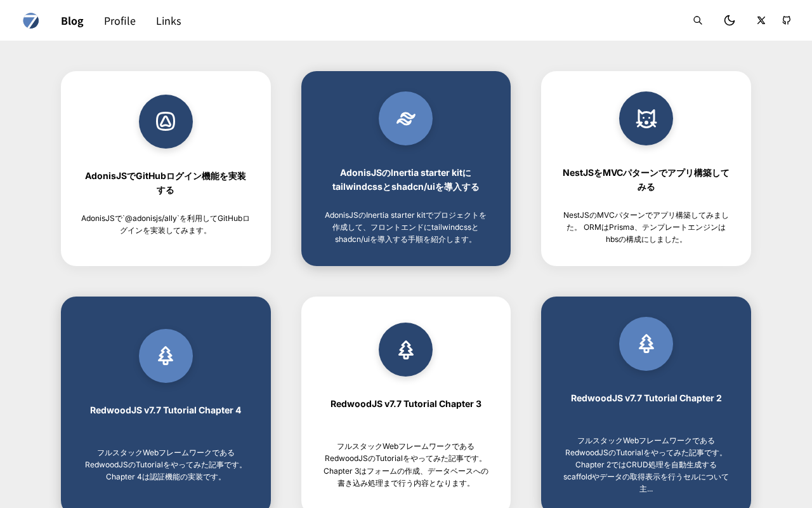Click the Tailwind icon on the Inertia starter kit card
This screenshot has height=508, width=812.
coord(406,118)
